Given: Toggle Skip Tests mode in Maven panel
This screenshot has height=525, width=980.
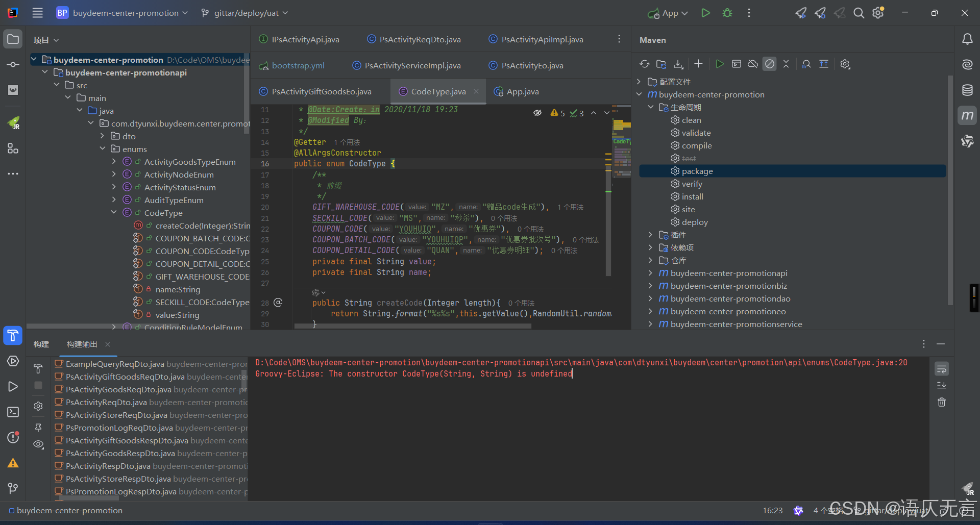Looking at the screenshot, I should point(769,64).
